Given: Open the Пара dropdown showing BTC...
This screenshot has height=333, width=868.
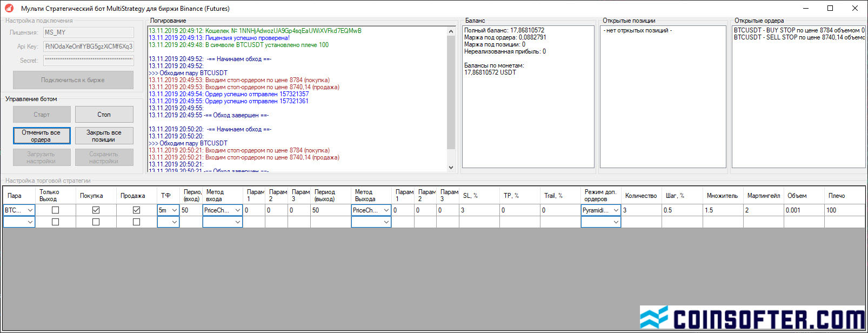Looking at the screenshot, I should click(x=19, y=210).
